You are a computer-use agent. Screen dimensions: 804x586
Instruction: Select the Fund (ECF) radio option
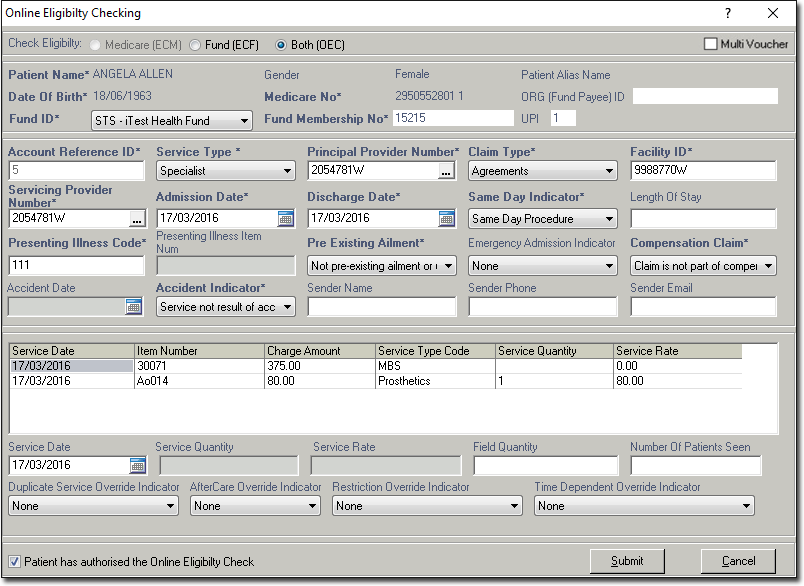tap(195, 45)
